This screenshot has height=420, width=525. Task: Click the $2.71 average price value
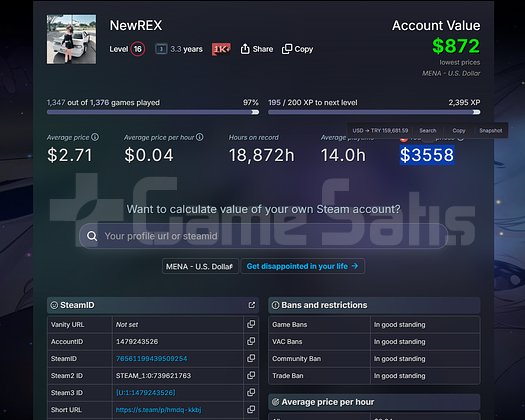tap(70, 155)
